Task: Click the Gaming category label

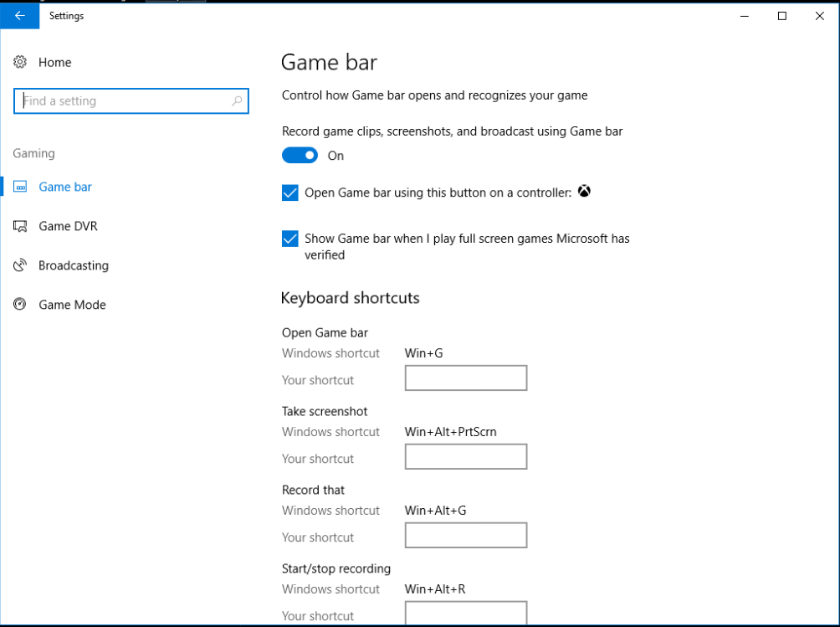Action: [x=33, y=153]
